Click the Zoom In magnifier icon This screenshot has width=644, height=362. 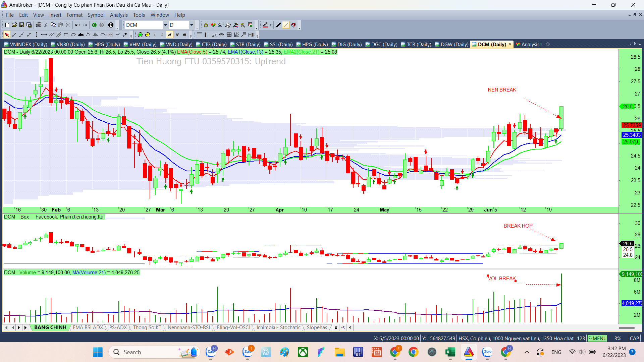[140, 35]
